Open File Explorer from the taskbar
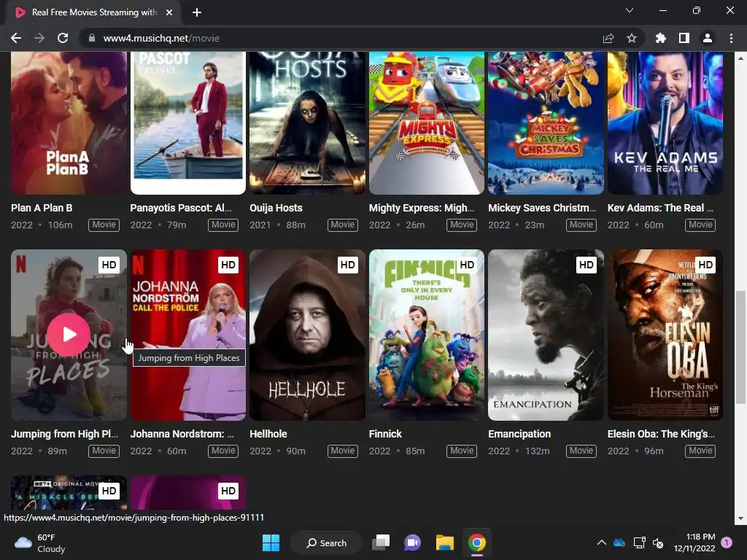This screenshot has width=747, height=560. pos(445,542)
